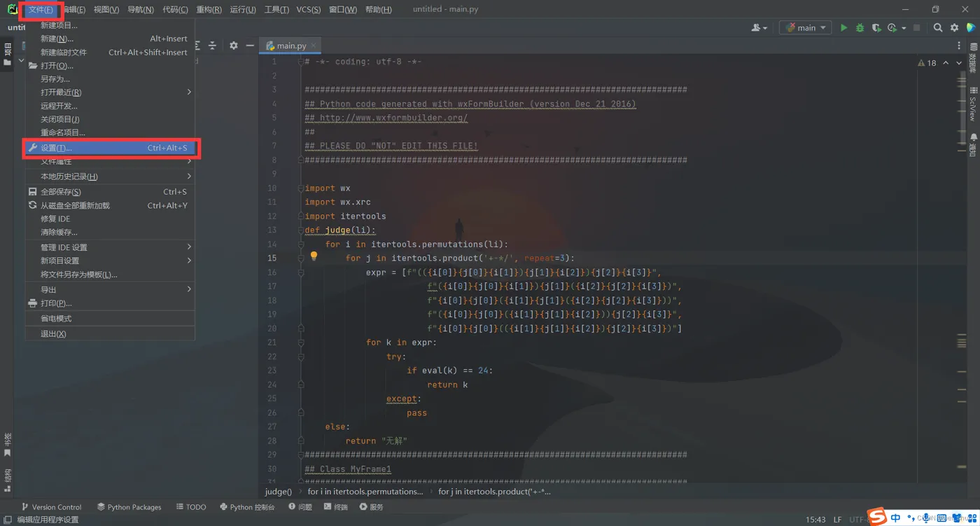The width and height of the screenshot is (980, 526).
Task: Open the Python 控制台 tool window
Action: 247,506
